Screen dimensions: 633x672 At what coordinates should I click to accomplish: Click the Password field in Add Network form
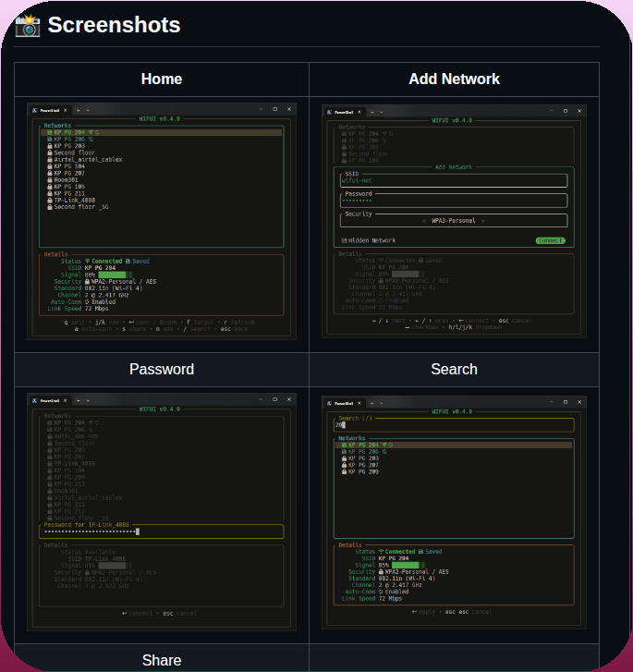click(454, 201)
